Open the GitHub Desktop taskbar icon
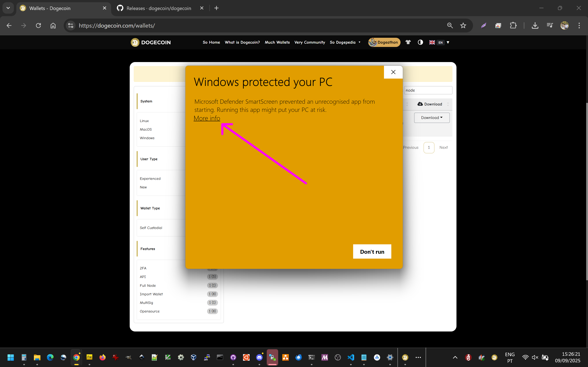Image resolution: width=588 pixels, height=367 pixels. click(x=233, y=357)
